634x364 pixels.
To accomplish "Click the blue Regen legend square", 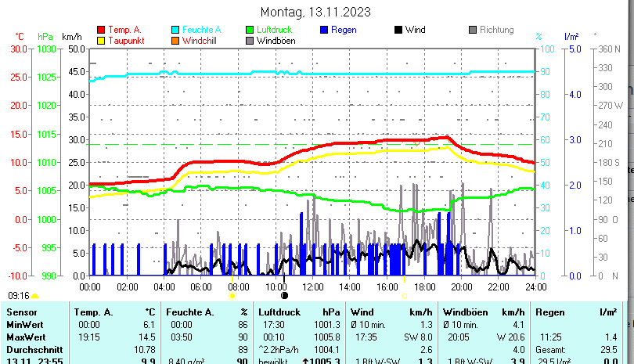I will [x=324, y=30].
